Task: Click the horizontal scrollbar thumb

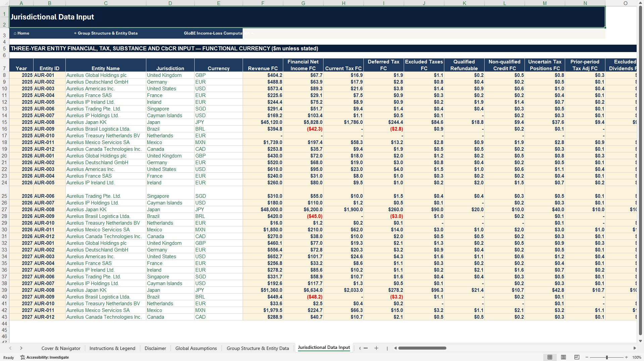Action: 422,348
